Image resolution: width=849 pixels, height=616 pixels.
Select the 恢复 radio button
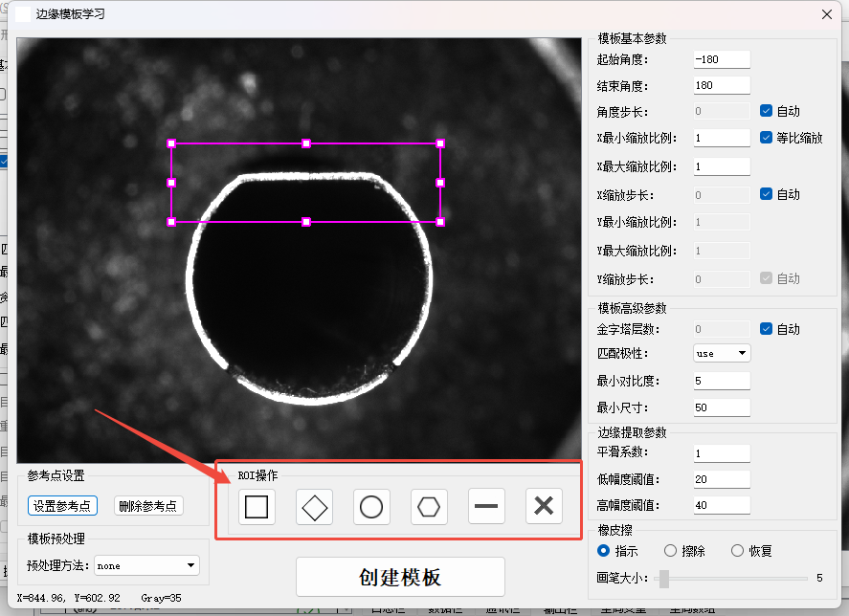tap(737, 551)
